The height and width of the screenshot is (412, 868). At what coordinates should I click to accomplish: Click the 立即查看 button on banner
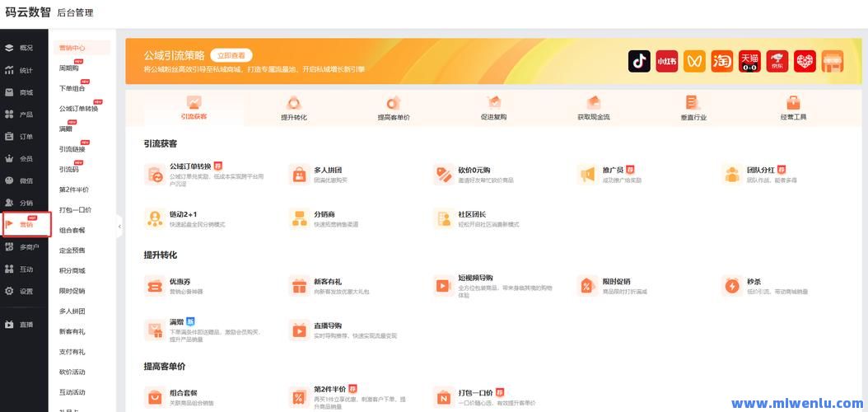(231, 55)
